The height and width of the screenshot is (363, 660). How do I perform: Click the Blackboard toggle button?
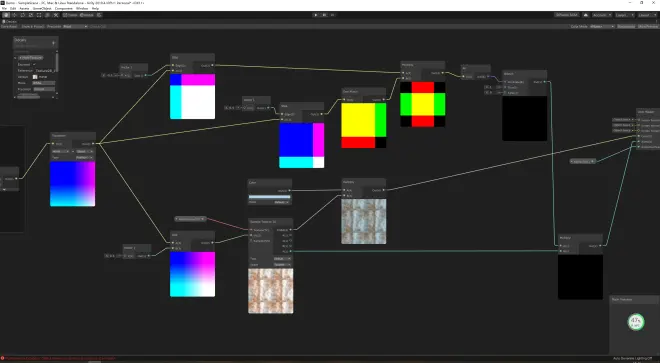pos(626,27)
